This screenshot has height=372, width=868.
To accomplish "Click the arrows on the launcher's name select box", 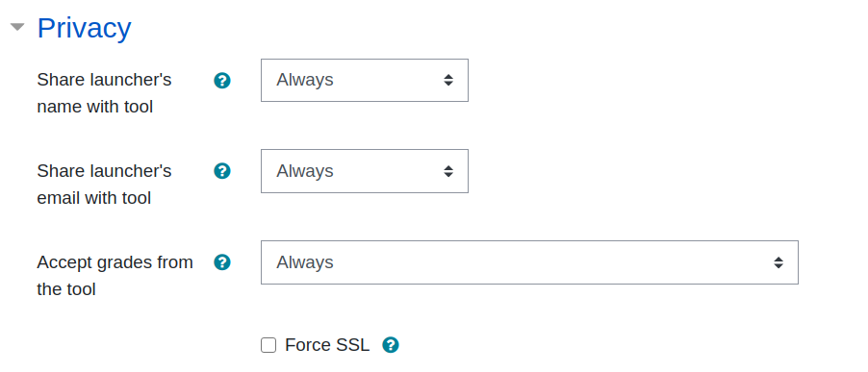I will pos(448,80).
